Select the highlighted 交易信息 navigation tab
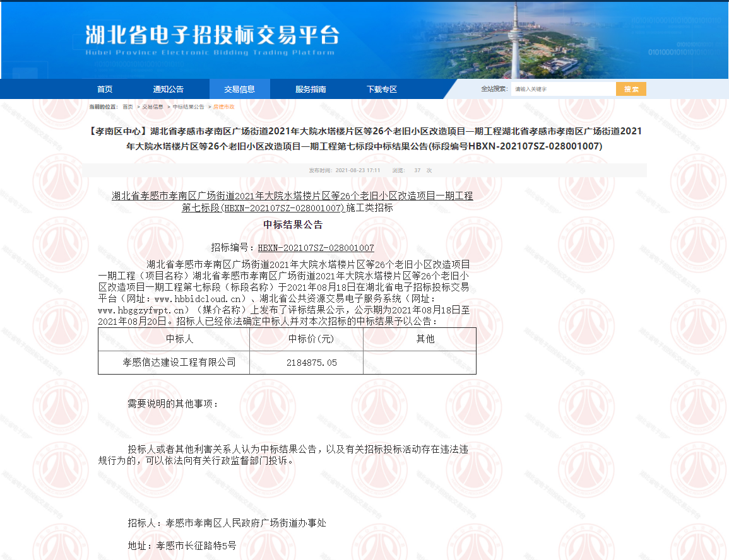Image resolution: width=729 pixels, height=560 pixels. 239,89
